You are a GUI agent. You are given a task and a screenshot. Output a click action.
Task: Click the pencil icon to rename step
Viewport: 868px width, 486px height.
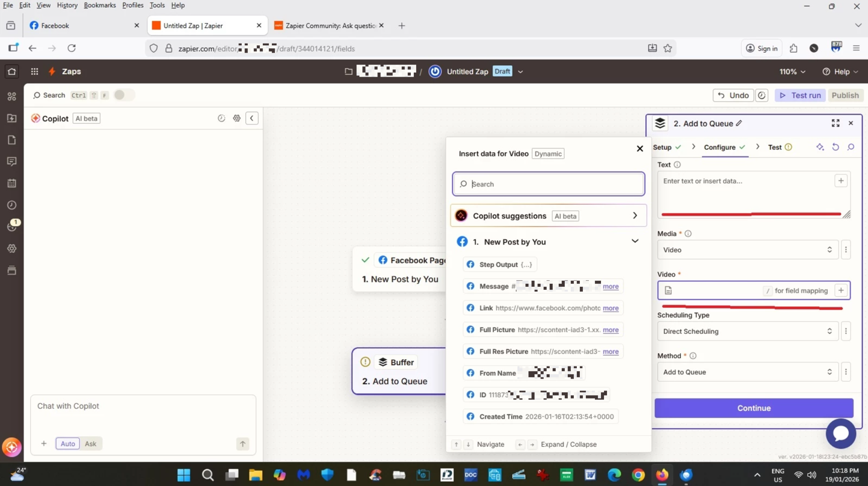(739, 124)
